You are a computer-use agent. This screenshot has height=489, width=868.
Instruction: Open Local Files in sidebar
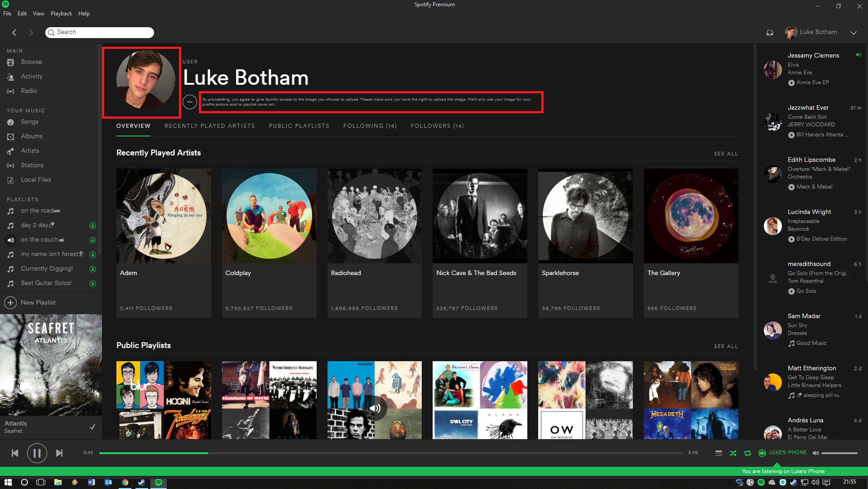(x=36, y=180)
